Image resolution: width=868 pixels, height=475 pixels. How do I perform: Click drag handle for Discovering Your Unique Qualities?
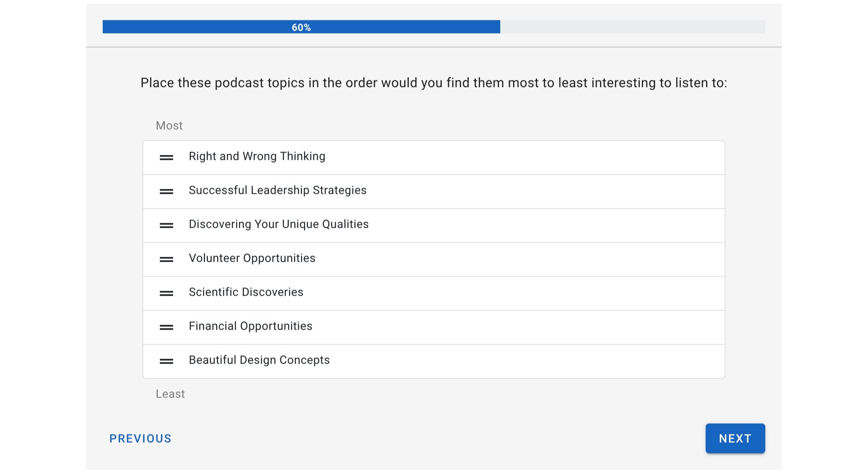click(x=166, y=225)
